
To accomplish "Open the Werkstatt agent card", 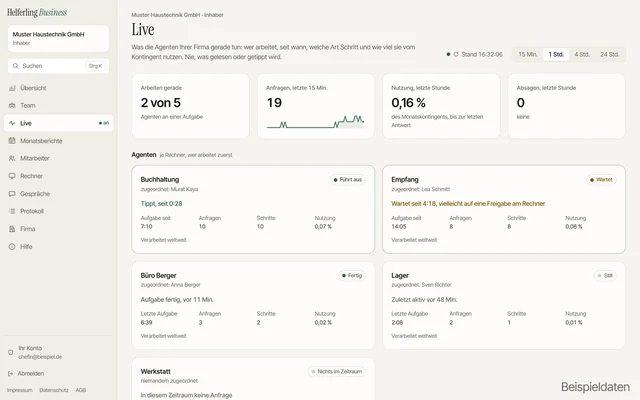I will pyautogui.click(x=253, y=379).
